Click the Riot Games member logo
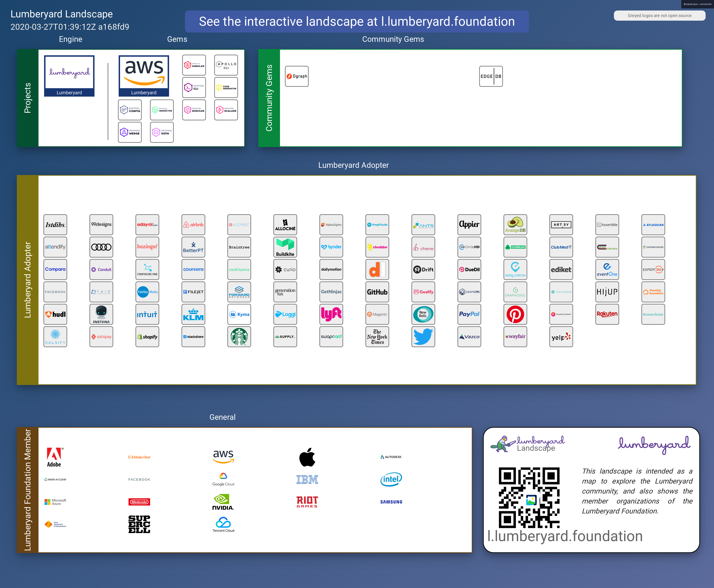Image resolution: width=714 pixels, height=588 pixels. 307,502
